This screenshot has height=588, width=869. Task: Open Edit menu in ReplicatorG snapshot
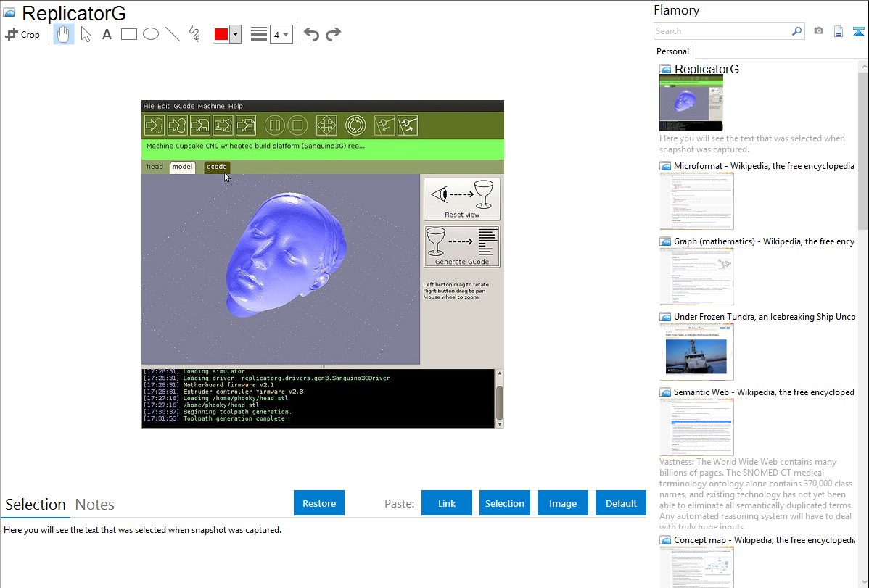click(x=163, y=106)
